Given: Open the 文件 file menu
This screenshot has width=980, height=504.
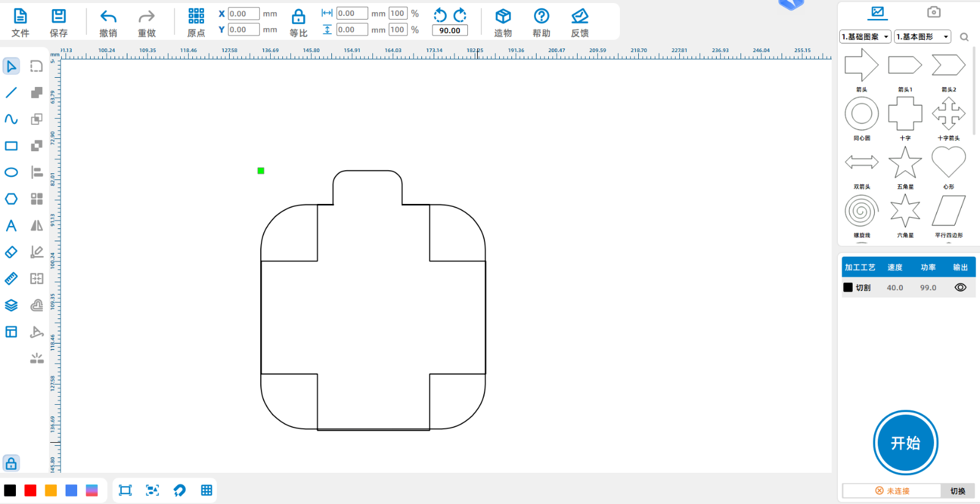Looking at the screenshot, I should click(20, 17).
